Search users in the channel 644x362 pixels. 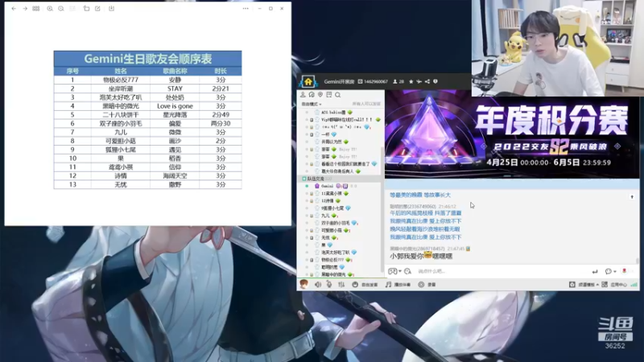[x=337, y=95]
